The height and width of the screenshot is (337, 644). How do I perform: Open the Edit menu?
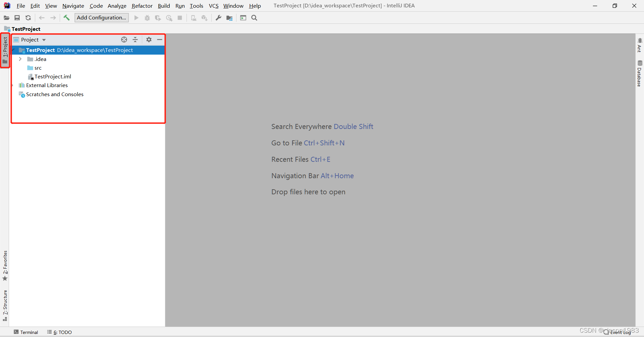[35, 6]
